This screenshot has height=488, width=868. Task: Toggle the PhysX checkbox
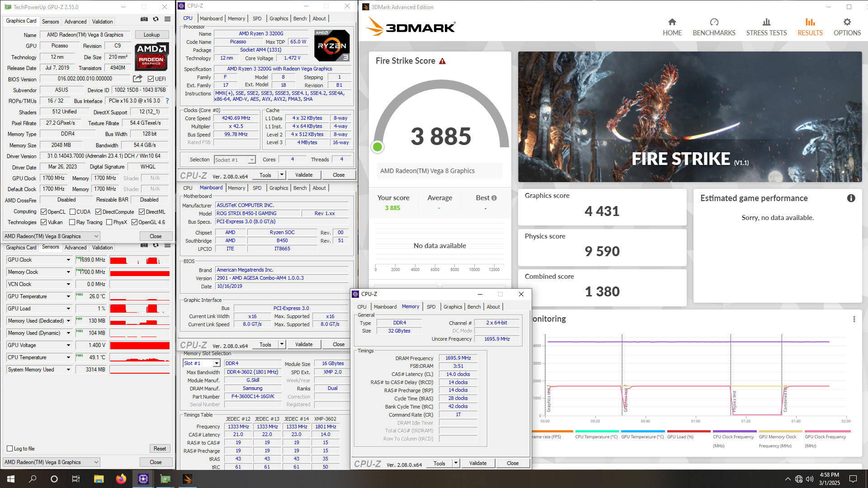click(x=109, y=222)
